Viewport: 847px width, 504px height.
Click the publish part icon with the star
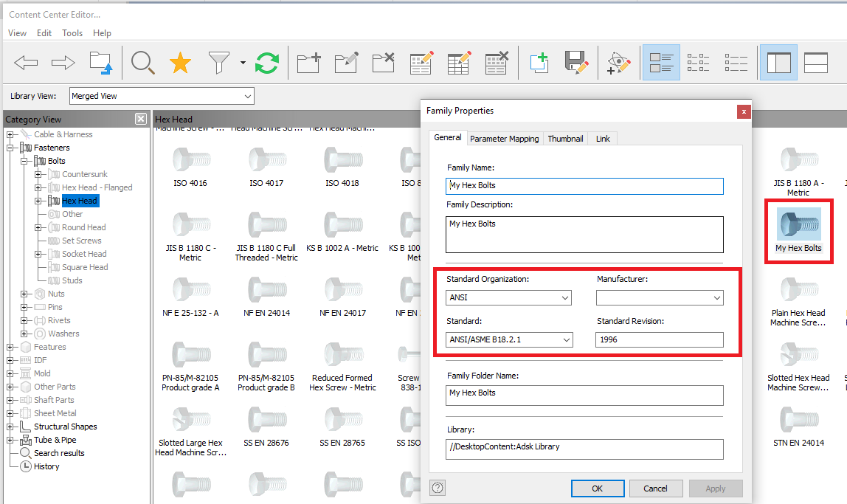(x=618, y=62)
